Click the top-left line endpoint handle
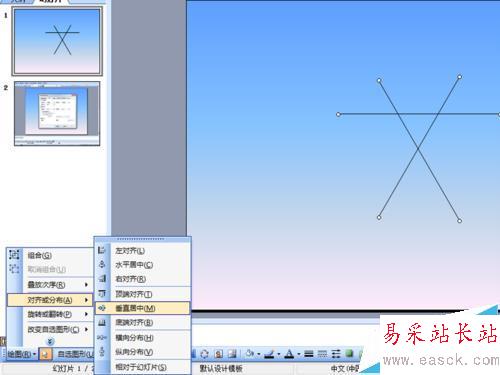This screenshot has height=375, width=500. pos(379,80)
